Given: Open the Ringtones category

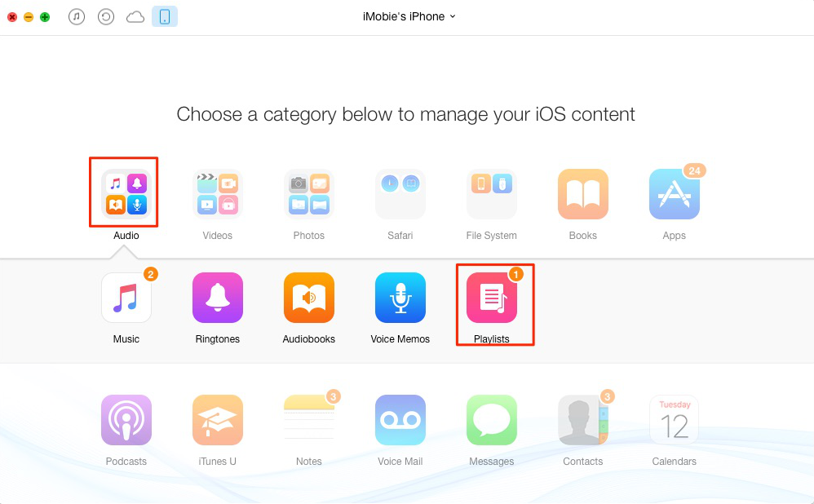Looking at the screenshot, I should pos(218,298).
